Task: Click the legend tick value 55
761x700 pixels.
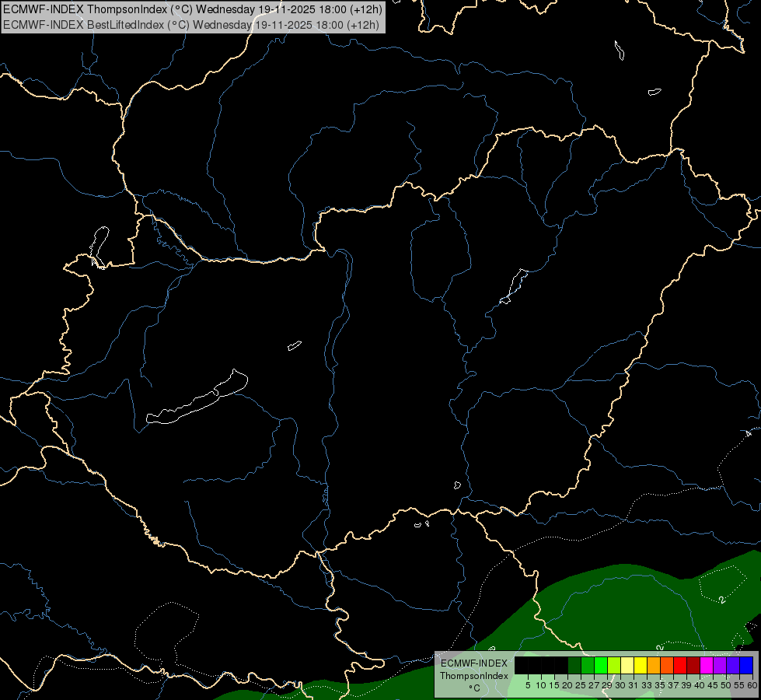Action: [739, 685]
